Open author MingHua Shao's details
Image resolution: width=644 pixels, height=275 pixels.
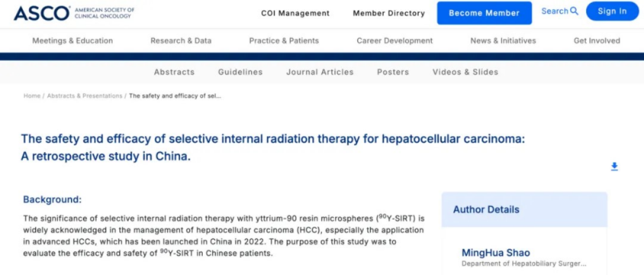coord(496,253)
